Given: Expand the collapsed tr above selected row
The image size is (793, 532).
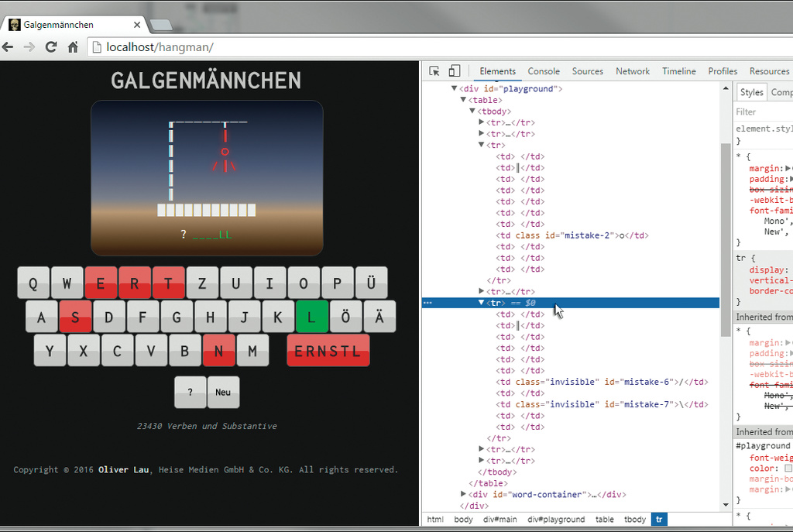Looking at the screenshot, I should 481,291.
